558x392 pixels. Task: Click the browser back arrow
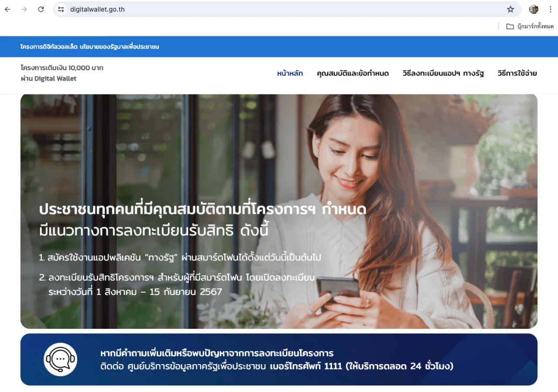click(7, 9)
